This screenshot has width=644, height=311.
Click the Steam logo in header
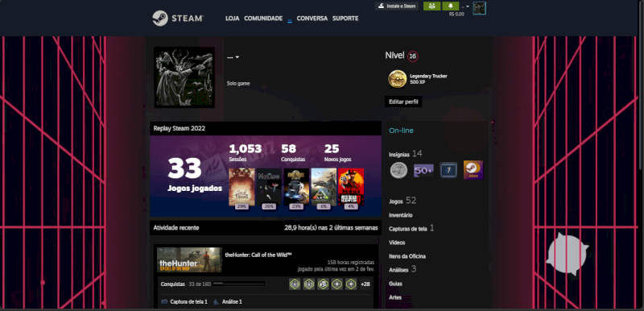tap(178, 19)
